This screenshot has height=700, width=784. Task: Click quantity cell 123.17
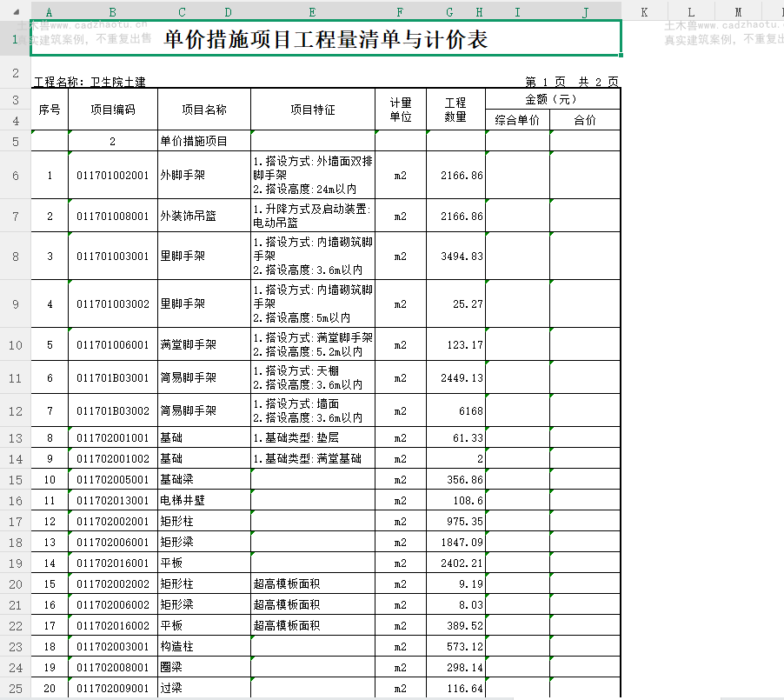pyautogui.click(x=455, y=344)
